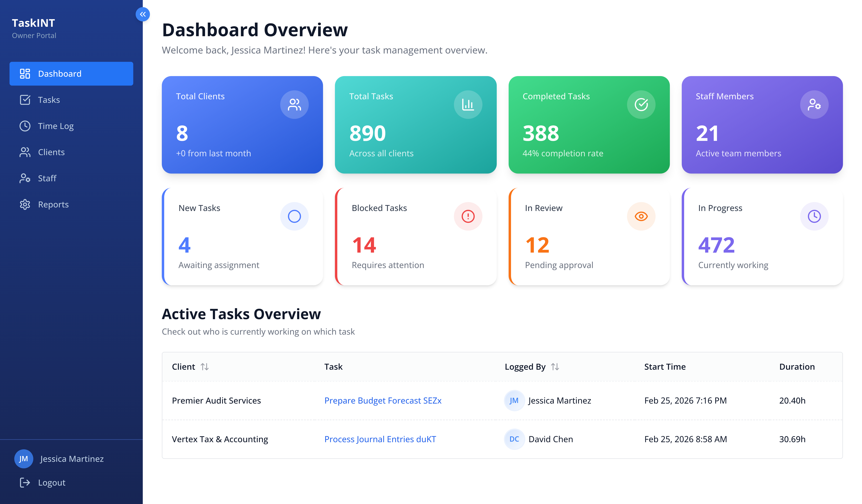Click the 12 in review count
Viewport: 862px width, 504px height.
click(x=537, y=245)
